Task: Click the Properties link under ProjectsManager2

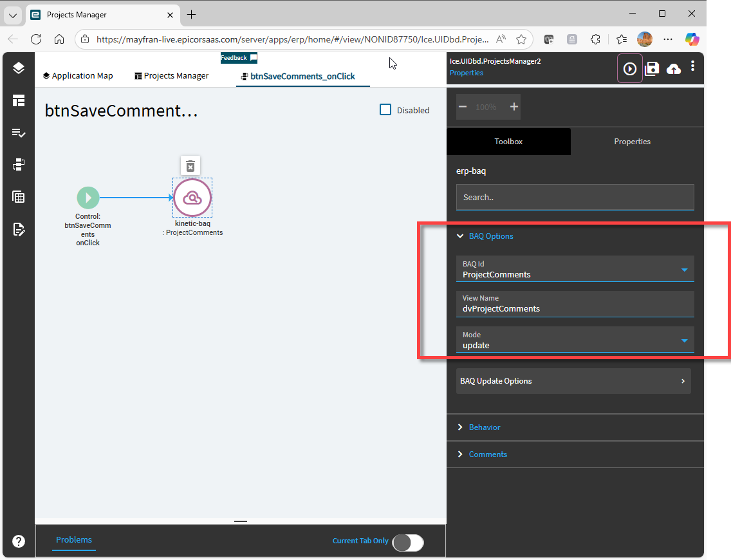Action: 466,73
